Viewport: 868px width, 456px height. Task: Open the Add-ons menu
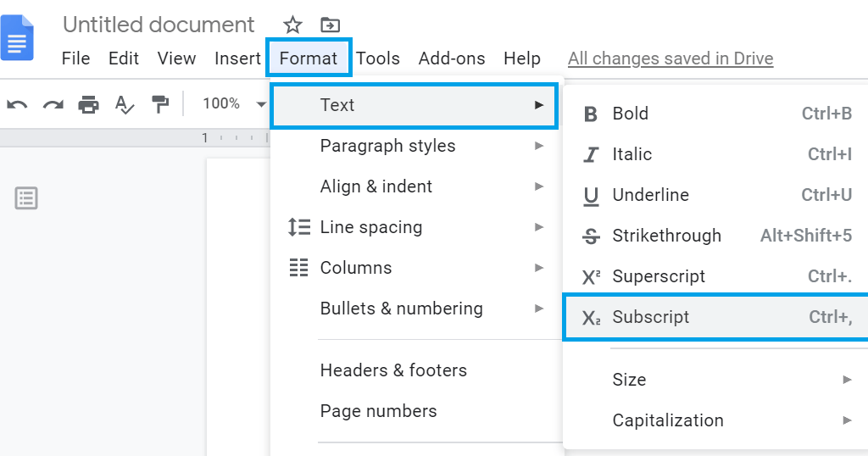point(452,58)
